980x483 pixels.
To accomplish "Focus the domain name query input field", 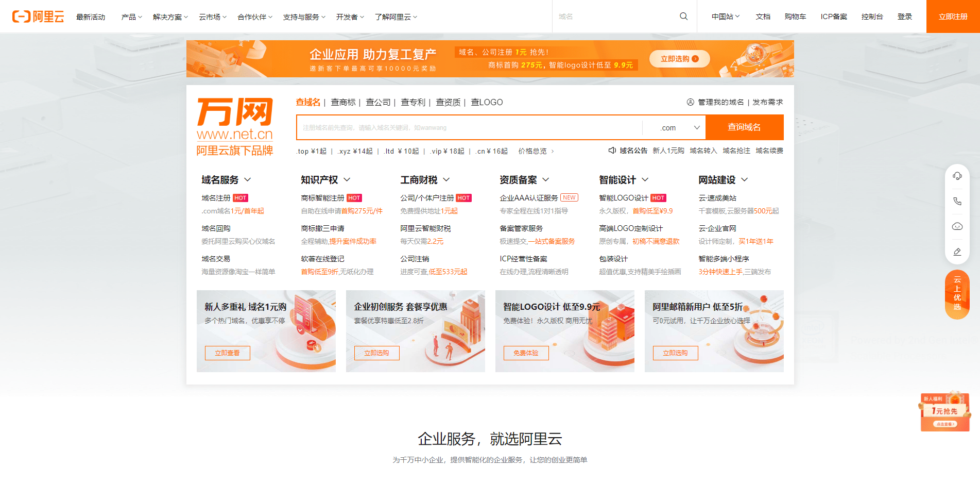I will click(x=469, y=127).
